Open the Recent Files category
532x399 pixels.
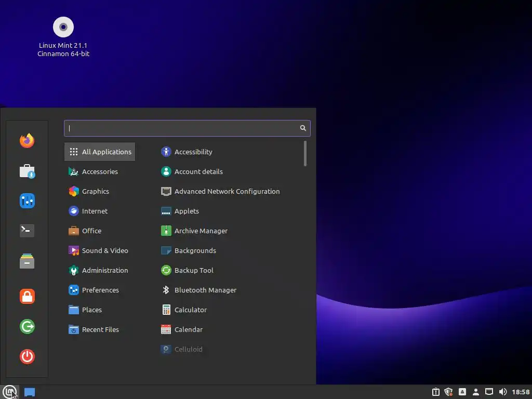[x=100, y=329]
